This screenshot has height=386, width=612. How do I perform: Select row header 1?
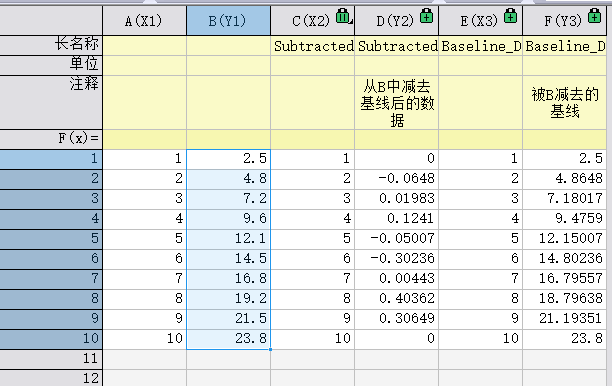51,159
